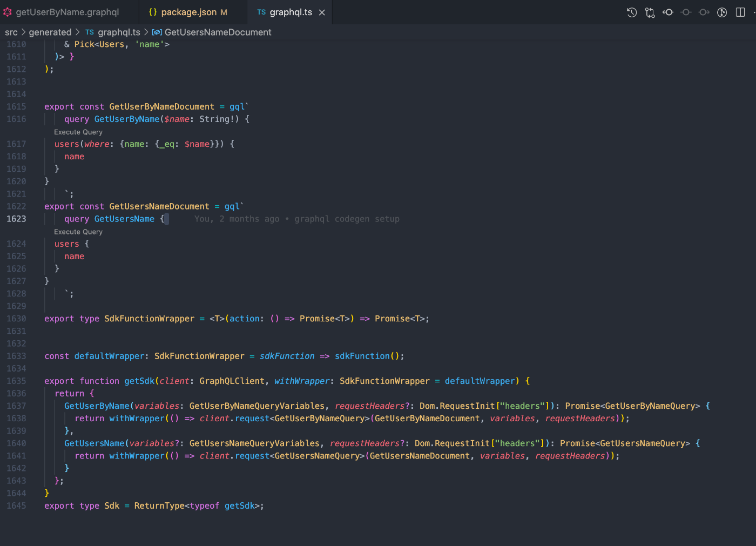Click the GraphQL file icon on first tab
Image resolution: width=756 pixels, height=546 pixels.
coord(8,12)
